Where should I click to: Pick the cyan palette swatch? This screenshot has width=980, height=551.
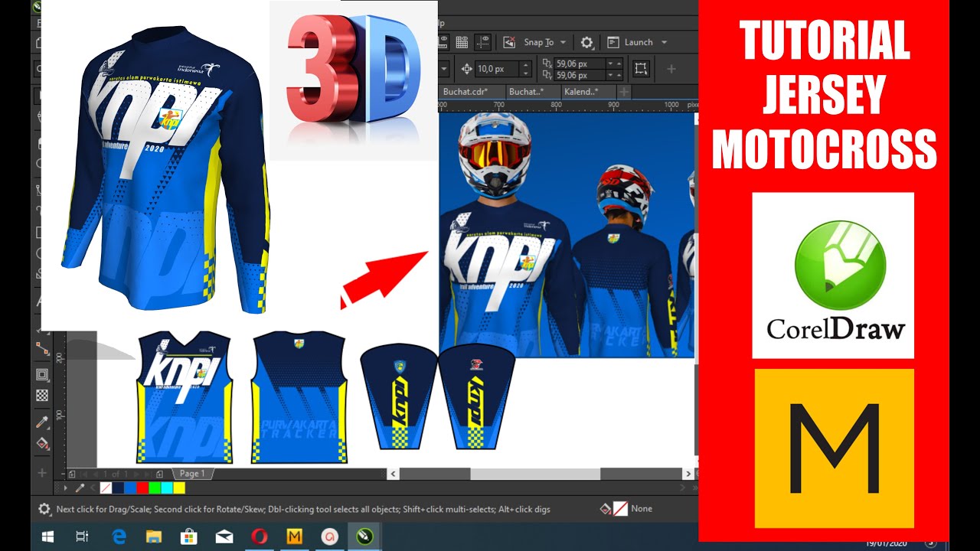(167, 487)
